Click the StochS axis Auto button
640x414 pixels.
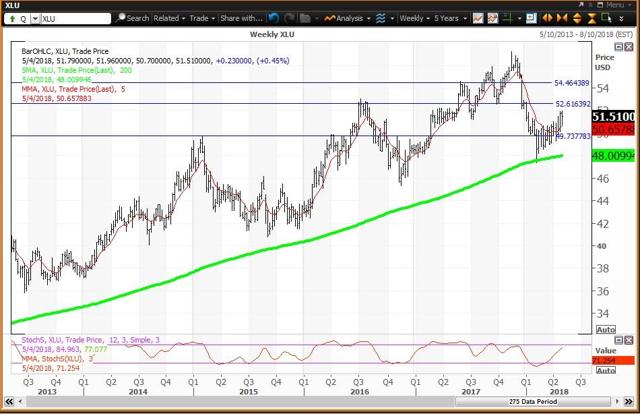(606, 370)
